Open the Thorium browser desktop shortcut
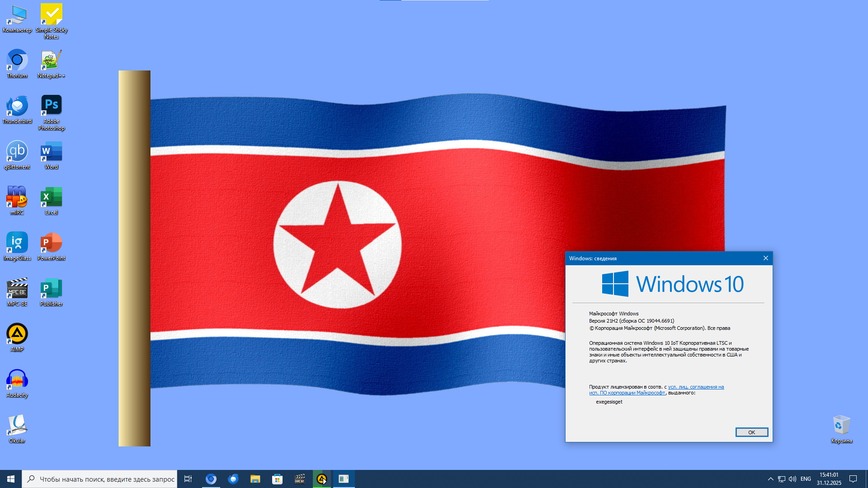The height and width of the screenshot is (488, 868). pos(17,61)
